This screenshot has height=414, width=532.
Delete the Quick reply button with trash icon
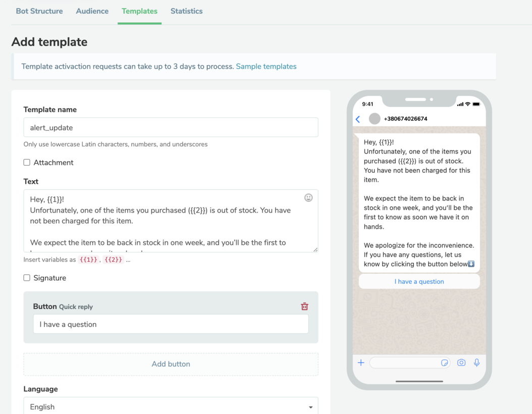[304, 306]
